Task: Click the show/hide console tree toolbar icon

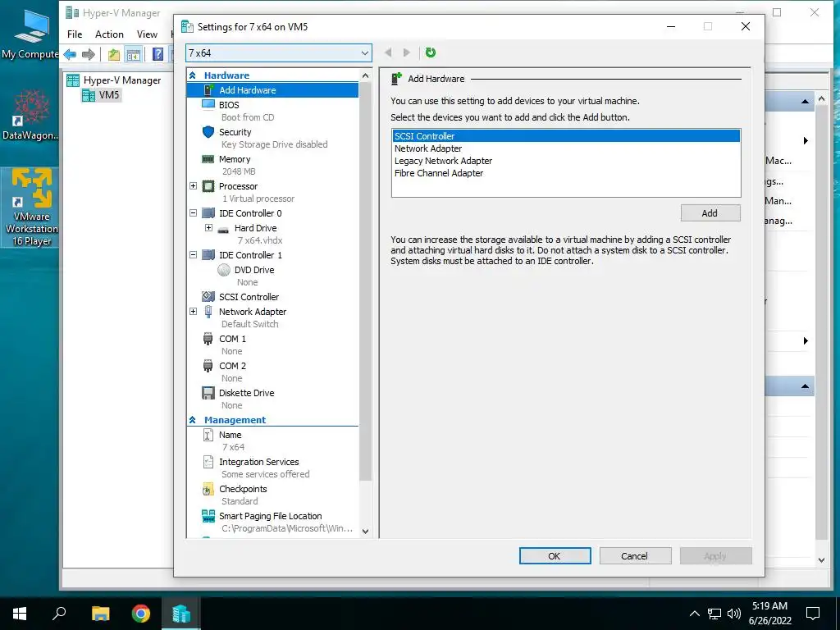Action: click(134, 54)
